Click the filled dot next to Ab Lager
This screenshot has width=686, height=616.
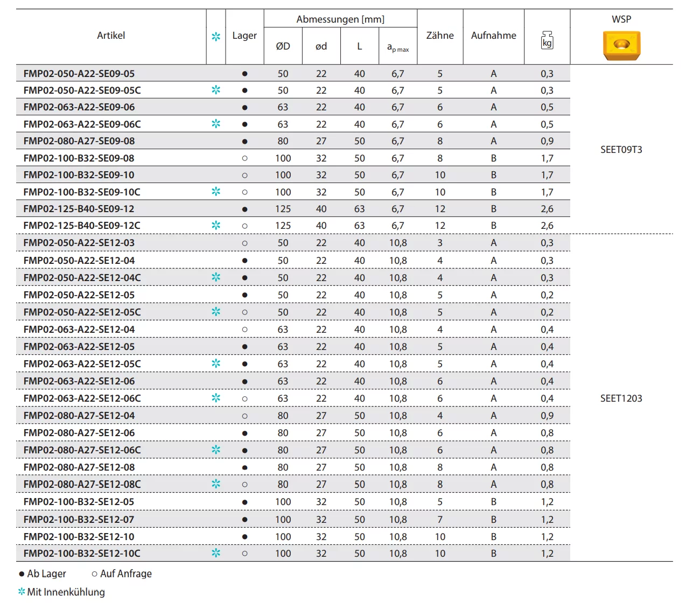point(22,574)
